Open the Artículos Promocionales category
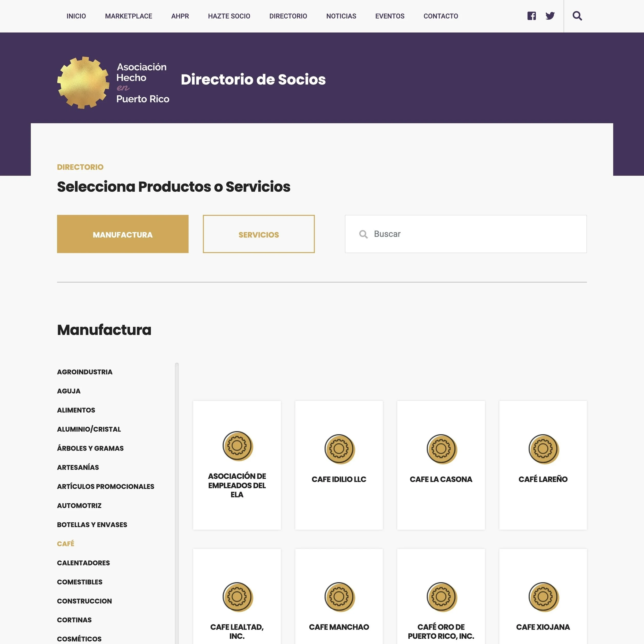This screenshot has width=644, height=644. click(105, 486)
